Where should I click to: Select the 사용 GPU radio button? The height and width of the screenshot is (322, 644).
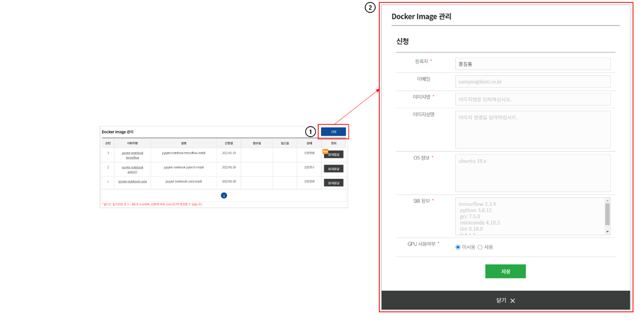480,247
